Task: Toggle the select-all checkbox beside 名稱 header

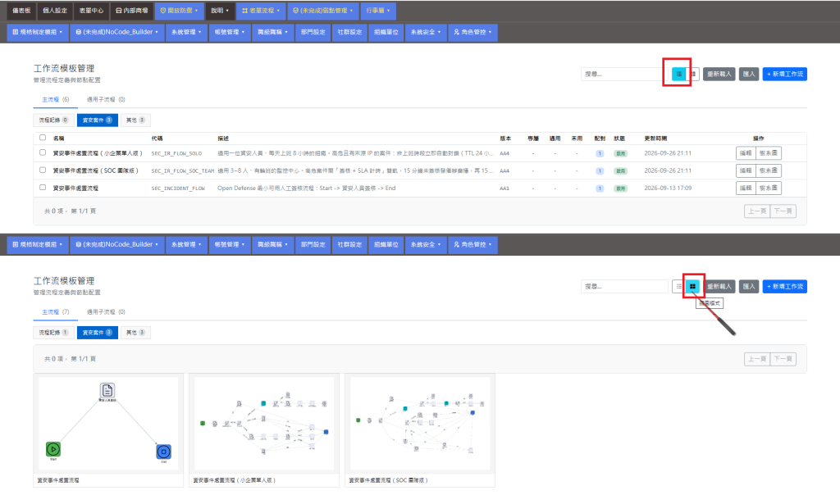Action: pyautogui.click(x=43, y=138)
